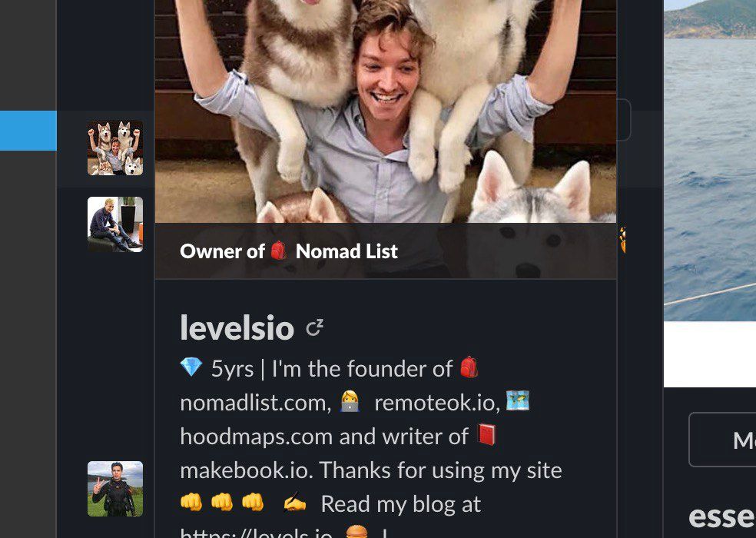The height and width of the screenshot is (538, 756).
Task: Open avatar thumbnail of man sitting on couch
Action: pyautogui.click(x=115, y=224)
